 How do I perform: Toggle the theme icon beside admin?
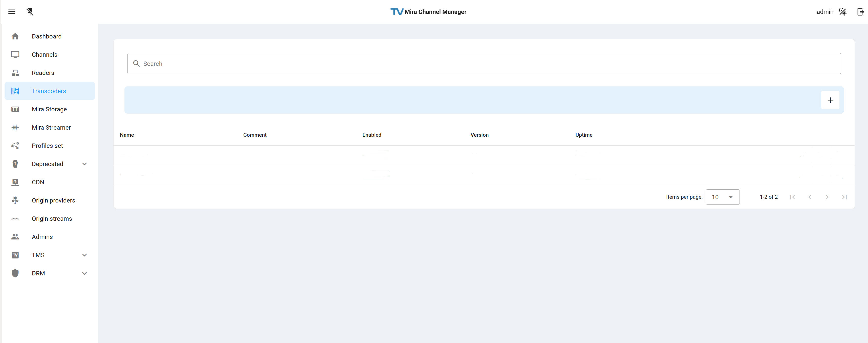click(x=842, y=12)
